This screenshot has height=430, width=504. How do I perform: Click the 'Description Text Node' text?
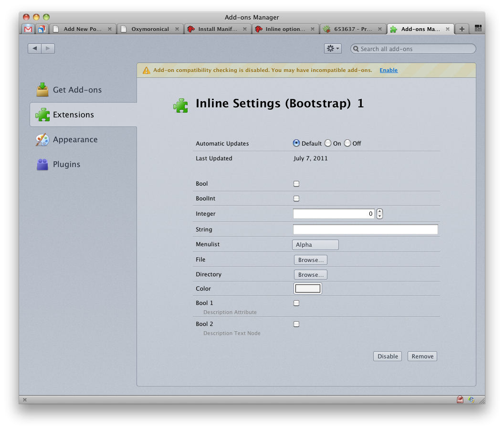point(232,333)
